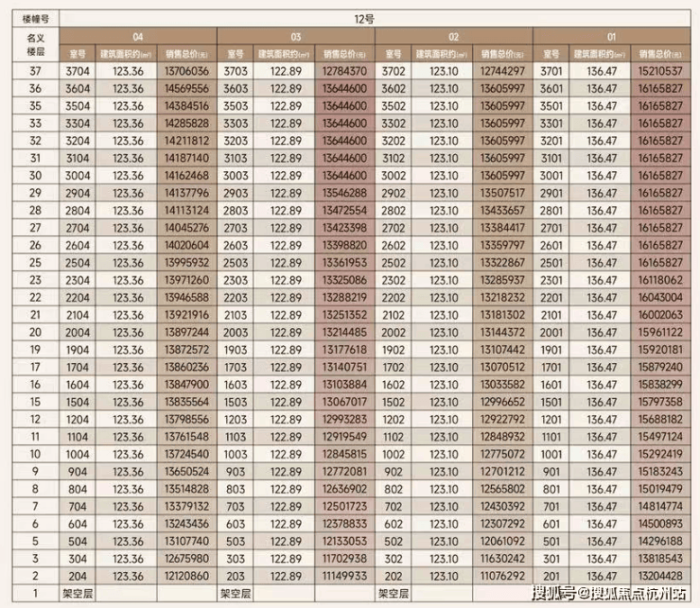Select unit column header 01
Image resolution: width=700 pixels, height=608 pixels.
click(x=612, y=36)
